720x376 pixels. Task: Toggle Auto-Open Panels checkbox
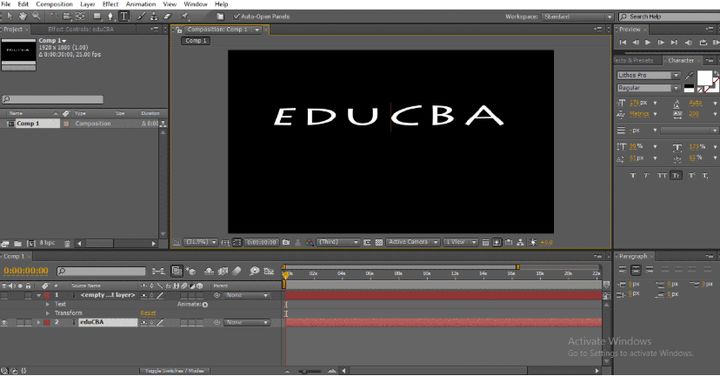tap(236, 17)
